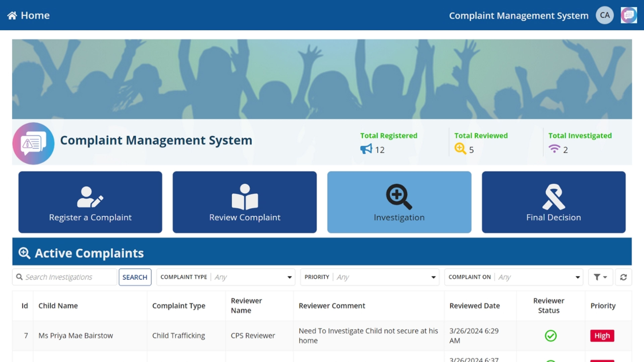
Task: Open the Review Complaint tile
Action: coord(245,202)
